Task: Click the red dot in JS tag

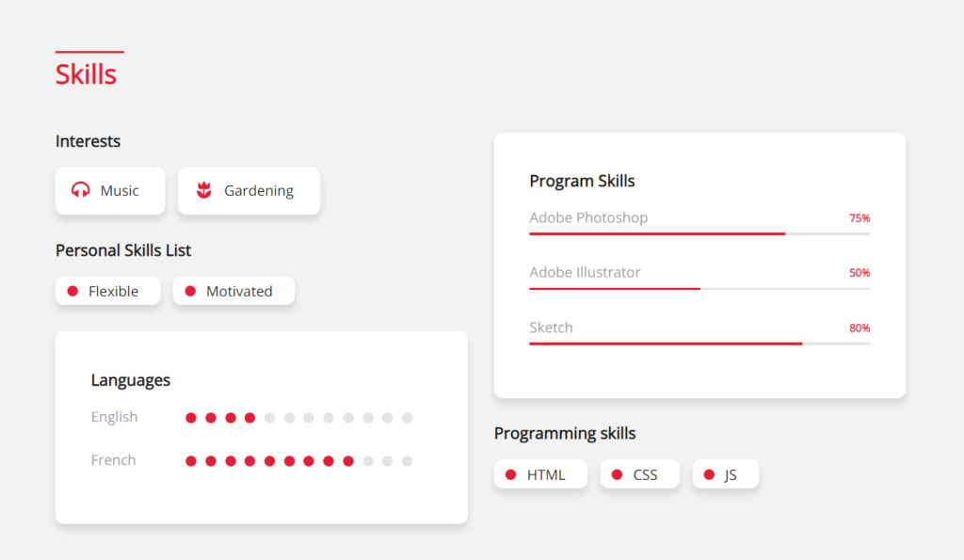Action: [710, 474]
